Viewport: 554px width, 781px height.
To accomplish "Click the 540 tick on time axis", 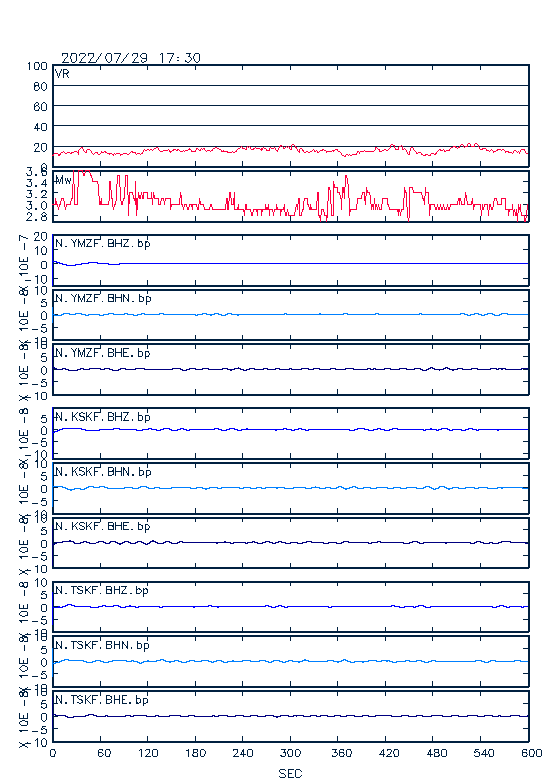I will pos(484,753).
